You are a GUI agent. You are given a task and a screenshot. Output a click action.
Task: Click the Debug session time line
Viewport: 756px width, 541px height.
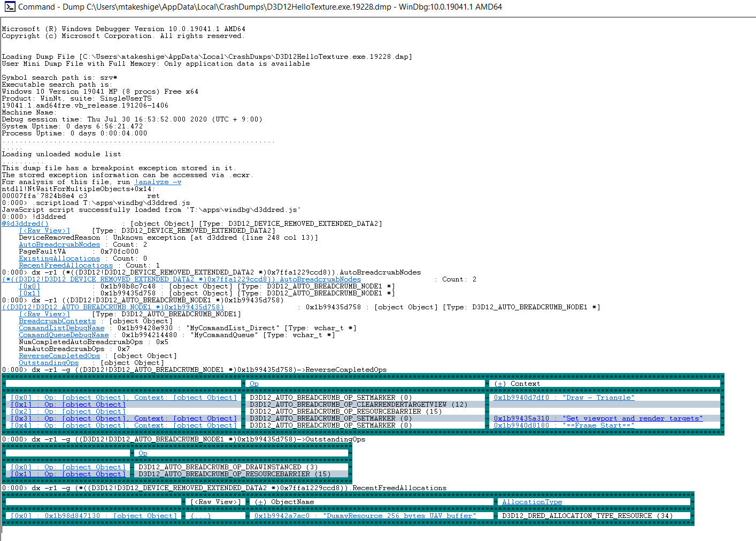tap(132, 119)
